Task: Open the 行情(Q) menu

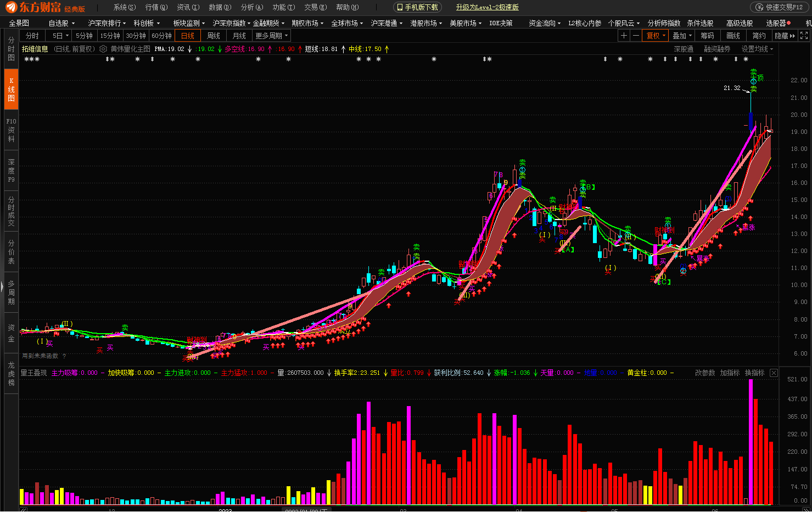Action: [156, 7]
